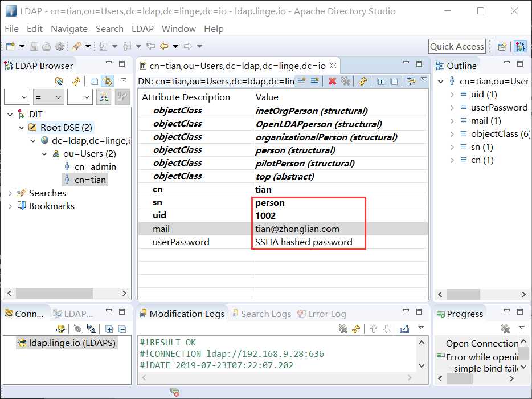Click the Delete All Values icon
Image resolution: width=532 pixels, height=399 pixels.
[345, 81]
